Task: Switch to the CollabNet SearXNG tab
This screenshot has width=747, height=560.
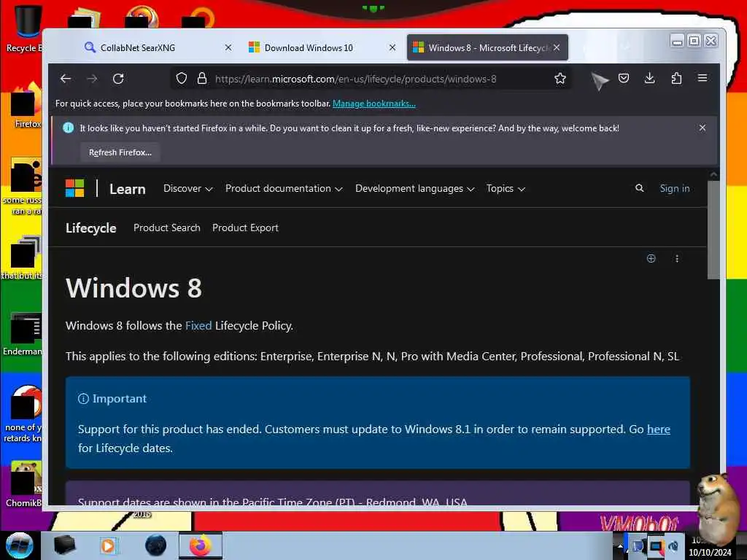Action: [x=152, y=47]
